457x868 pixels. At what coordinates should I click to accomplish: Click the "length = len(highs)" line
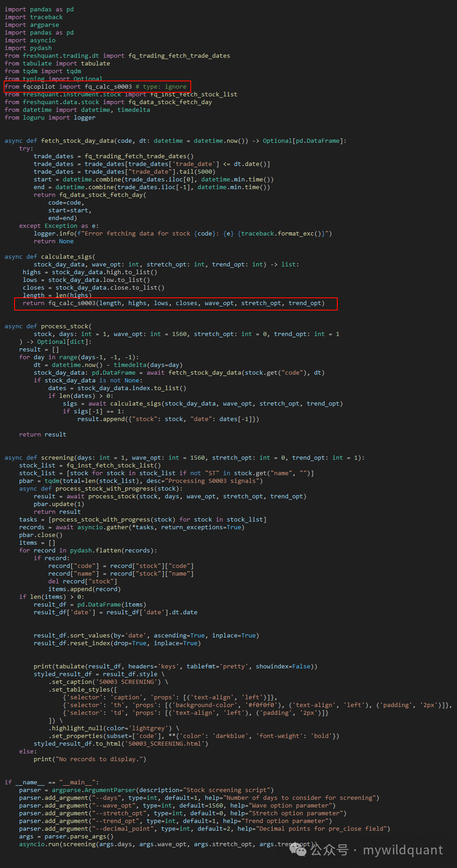click(x=57, y=296)
